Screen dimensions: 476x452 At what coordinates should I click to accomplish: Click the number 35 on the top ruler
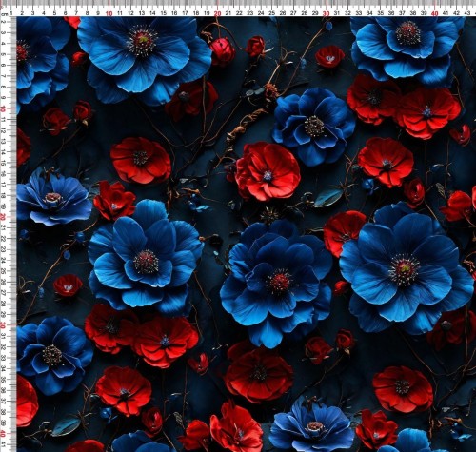pos(380,13)
